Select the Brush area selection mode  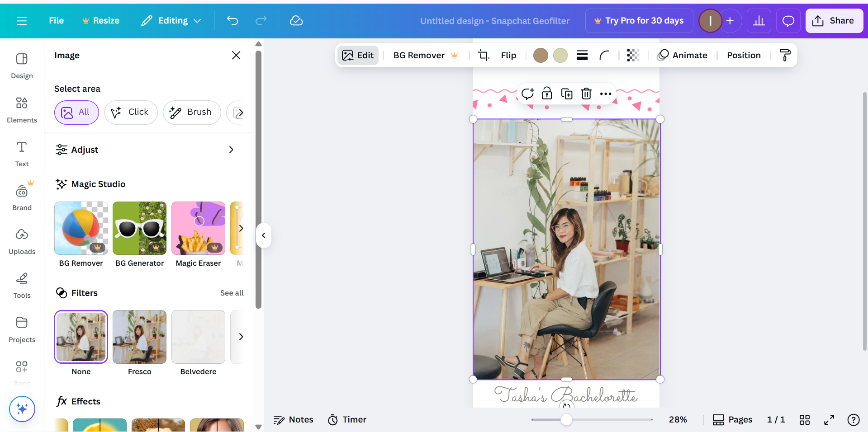coord(192,112)
